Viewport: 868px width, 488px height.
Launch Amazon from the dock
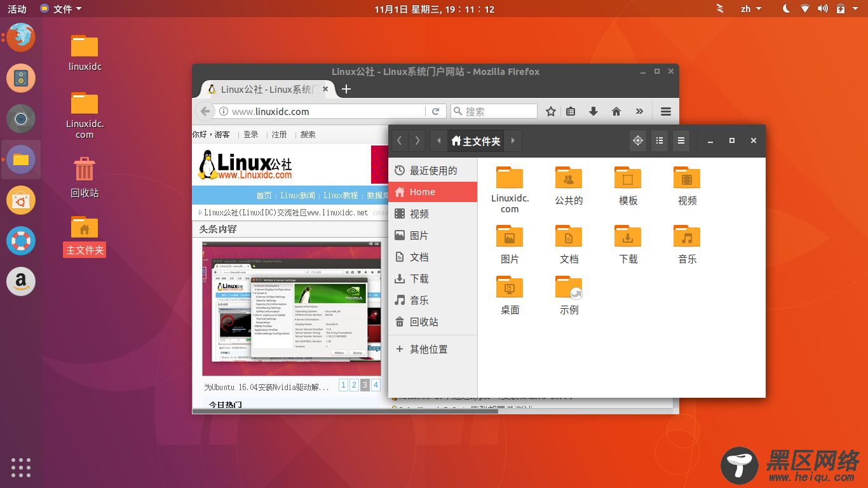point(21,281)
